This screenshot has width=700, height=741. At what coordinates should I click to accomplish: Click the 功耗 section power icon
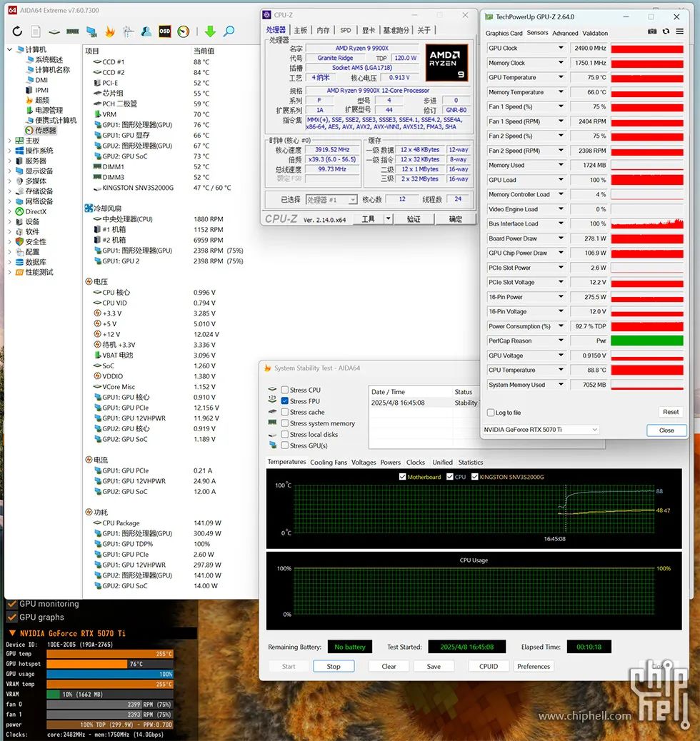point(89,513)
